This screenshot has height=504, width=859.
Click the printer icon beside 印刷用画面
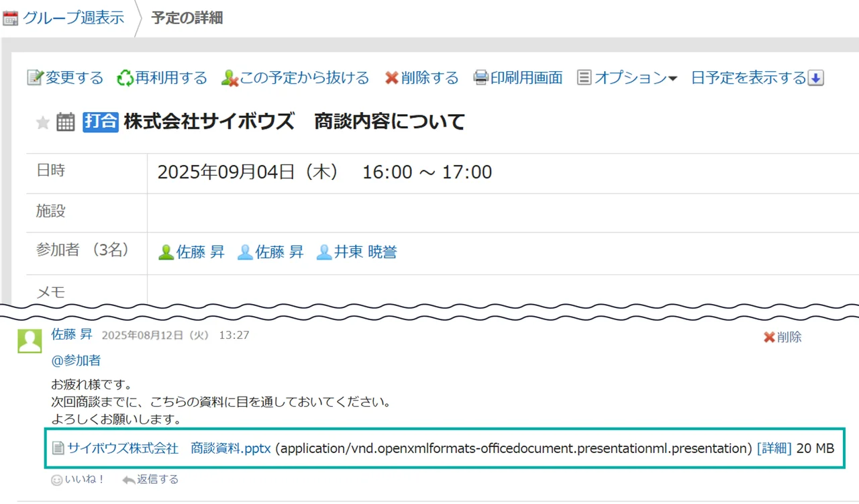481,78
